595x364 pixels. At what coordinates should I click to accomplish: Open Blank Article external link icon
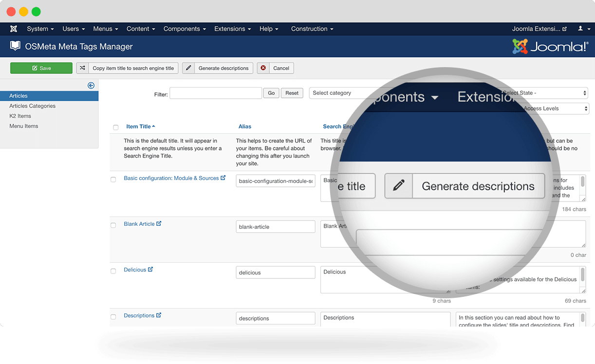click(x=159, y=223)
